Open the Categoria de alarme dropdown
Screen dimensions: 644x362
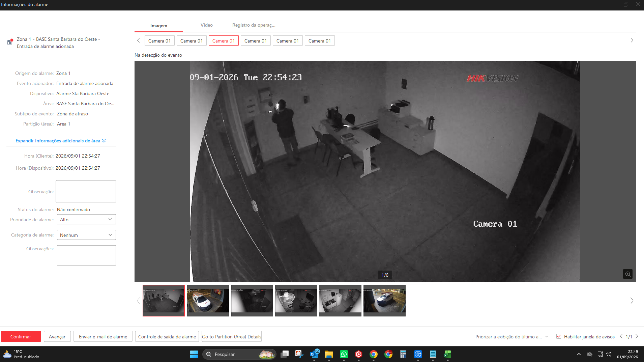(86, 235)
